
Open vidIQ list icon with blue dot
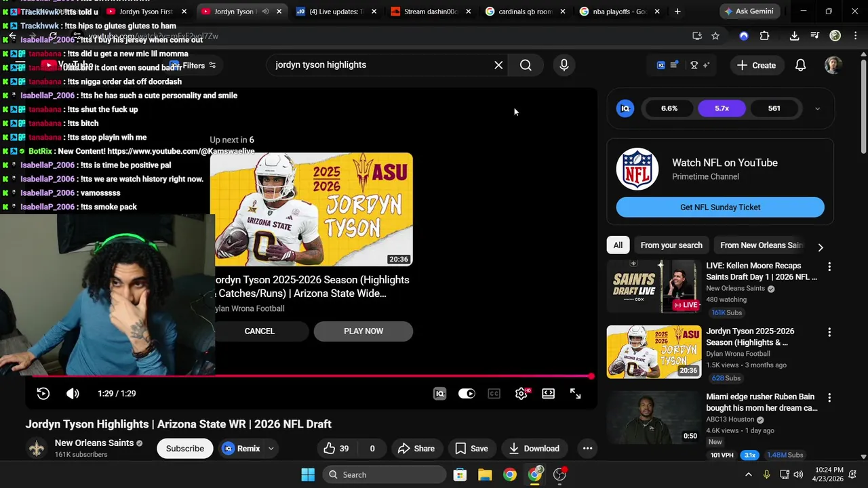(674, 65)
